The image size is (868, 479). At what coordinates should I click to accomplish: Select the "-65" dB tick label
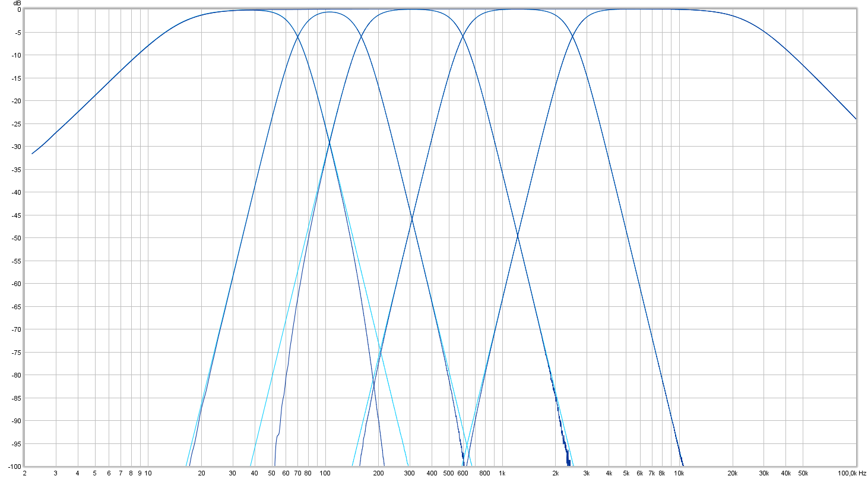(x=17, y=307)
